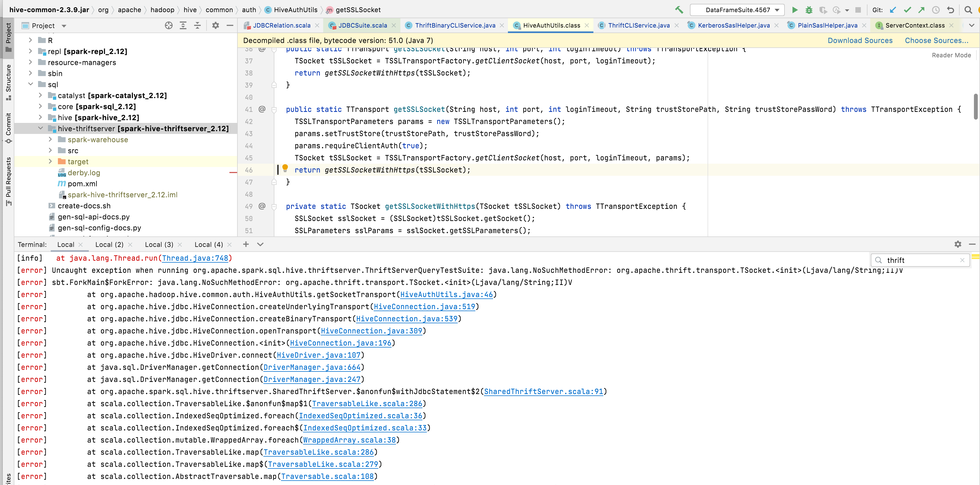Open Project panel gear settings
The width and height of the screenshot is (980, 485).
(215, 25)
